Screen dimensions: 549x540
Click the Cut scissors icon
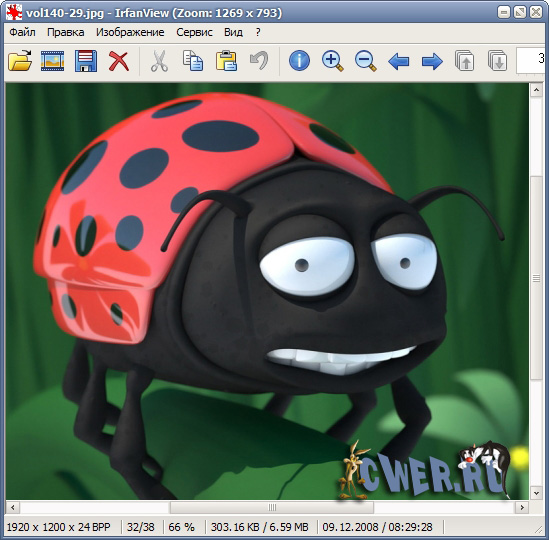[x=159, y=61]
